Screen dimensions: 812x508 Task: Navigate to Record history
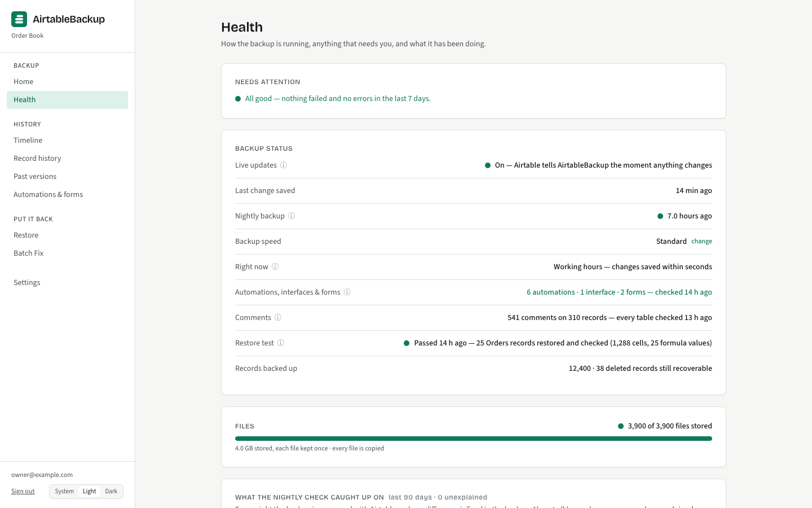click(x=67, y=159)
